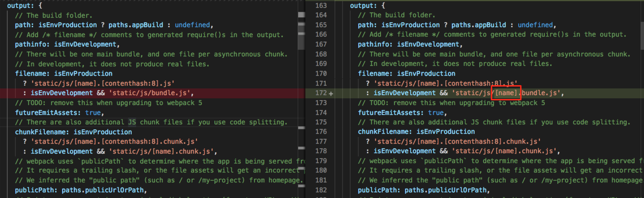This screenshot has height=198, width=644.
Task: Click 'chunkFilename' on line 176
Action: click(383, 132)
